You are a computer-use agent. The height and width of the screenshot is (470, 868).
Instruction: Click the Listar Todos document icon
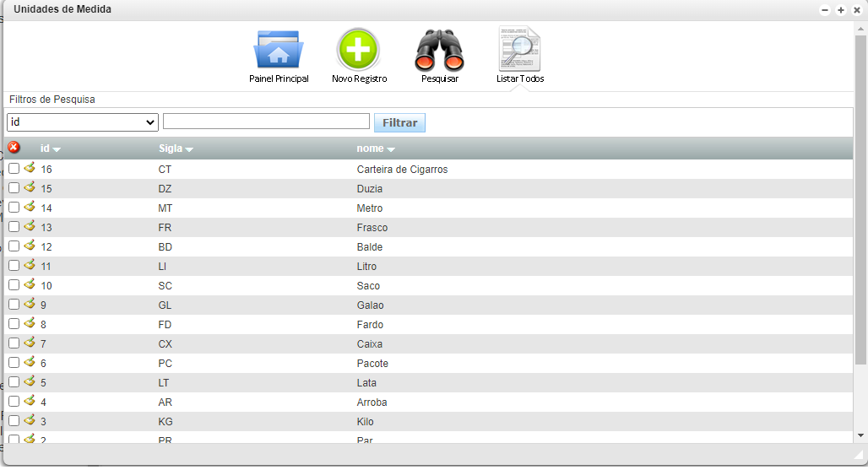(x=519, y=50)
